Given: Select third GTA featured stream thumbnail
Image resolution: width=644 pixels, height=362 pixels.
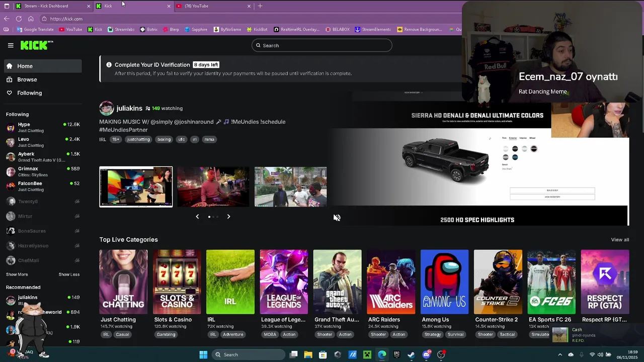Looking at the screenshot, I should coord(291,187).
